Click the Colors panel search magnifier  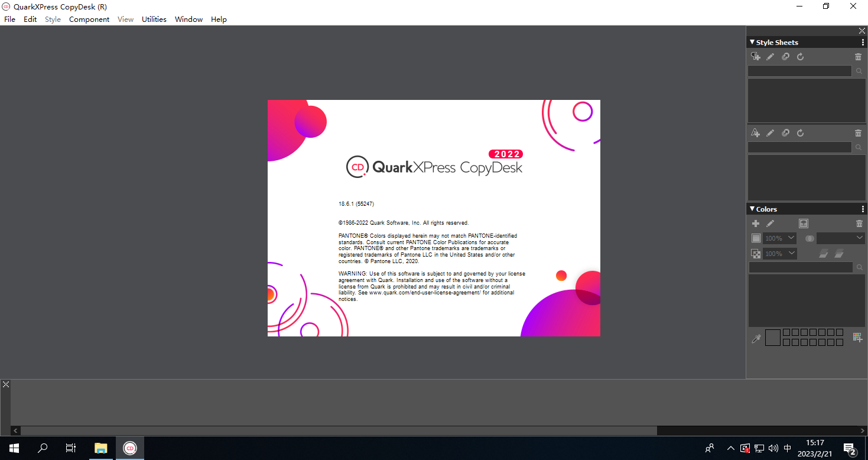click(860, 268)
